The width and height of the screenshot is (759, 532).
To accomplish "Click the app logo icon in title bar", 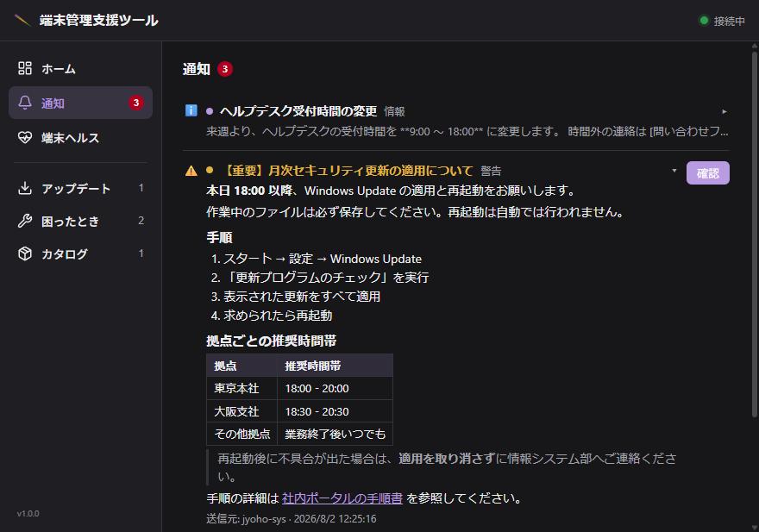I will 22,21.
